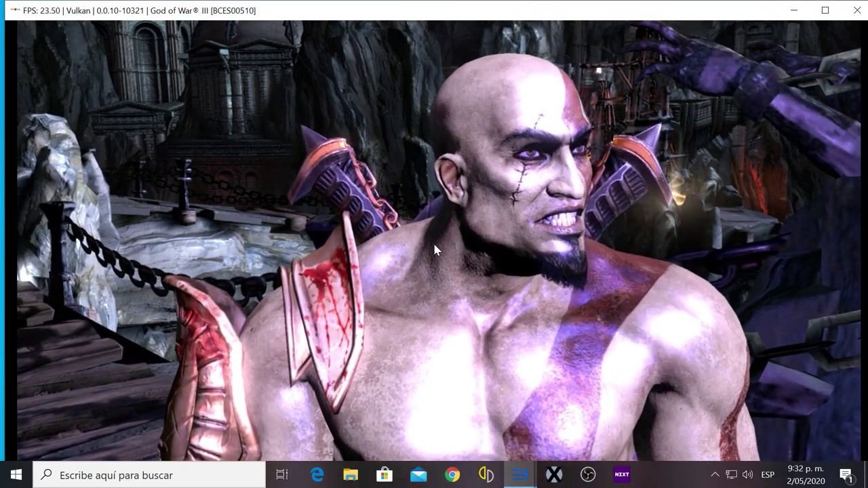Close the God of War III window
The width and height of the screenshot is (868, 488).
click(856, 10)
